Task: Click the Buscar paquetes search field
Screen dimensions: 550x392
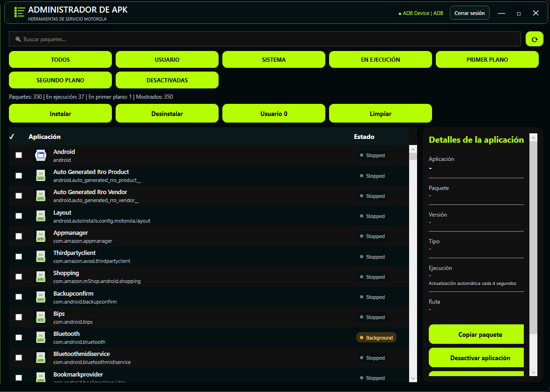Action: pos(265,39)
